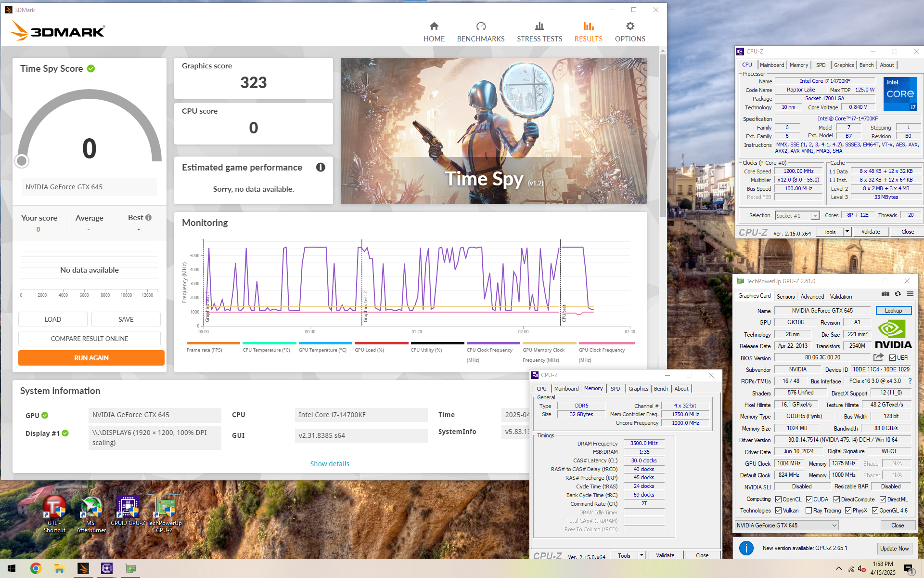This screenshot has width=924, height=578.
Task: Open the GPU-Z hamburger menu
Action: click(910, 294)
